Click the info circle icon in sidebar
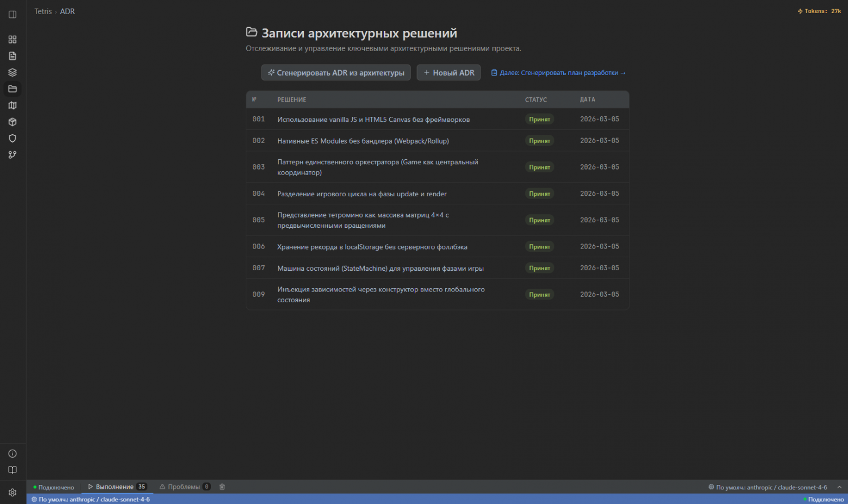Viewport: 848px width, 504px height. (13, 454)
